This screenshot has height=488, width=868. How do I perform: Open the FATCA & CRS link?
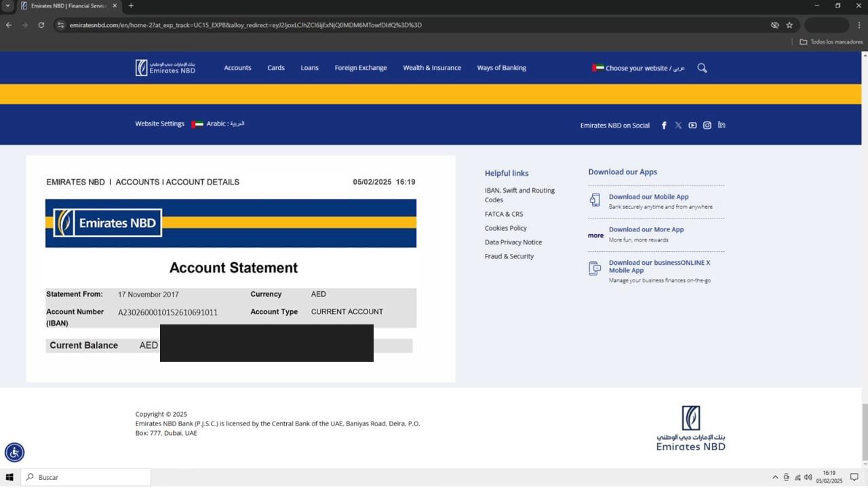pyautogui.click(x=504, y=214)
